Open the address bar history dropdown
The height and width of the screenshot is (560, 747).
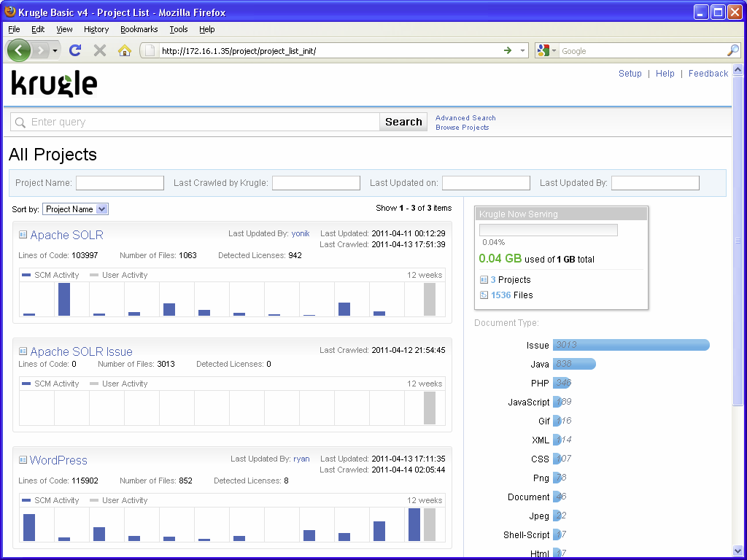[x=522, y=50]
